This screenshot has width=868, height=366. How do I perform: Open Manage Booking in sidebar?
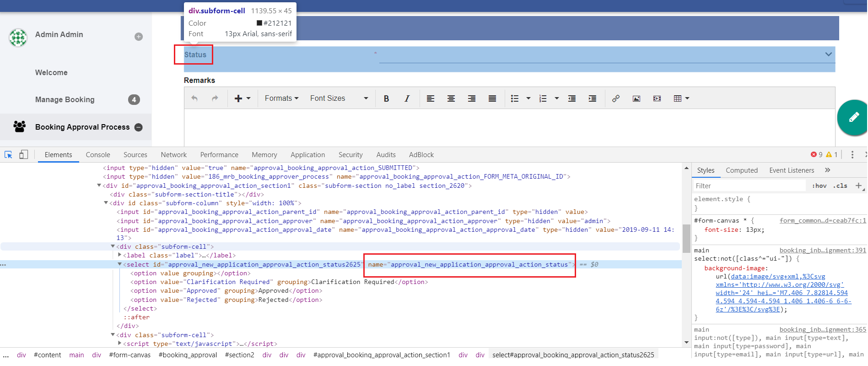65,99
